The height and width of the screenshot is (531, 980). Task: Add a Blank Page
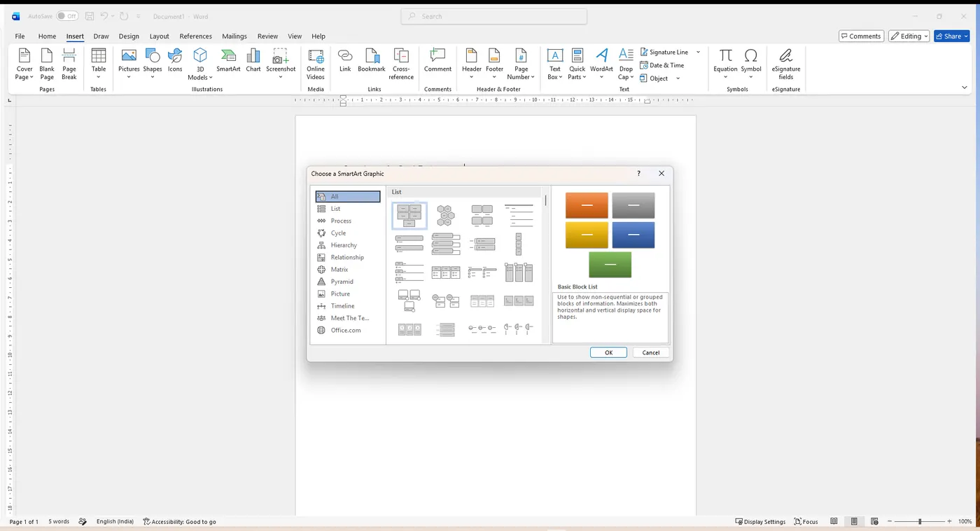coord(47,64)
